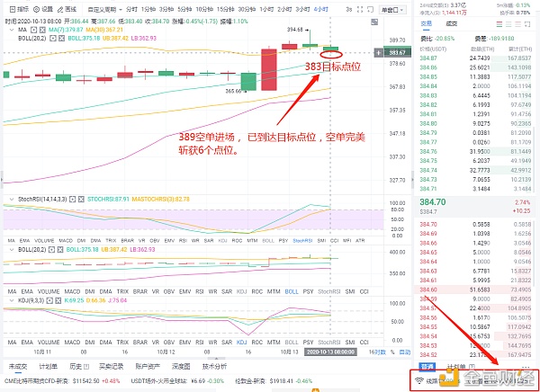Image resolution: width=540 pixels, height=392 pixels.
Task: Open the 指标 indicators icon in toolbar
Action: pos(13,9)
